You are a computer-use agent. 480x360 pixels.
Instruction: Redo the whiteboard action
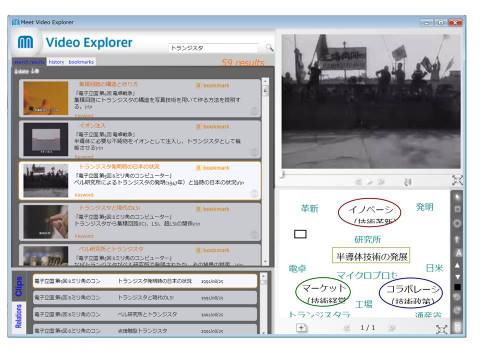pyautogui.click(x=457, y=310)
